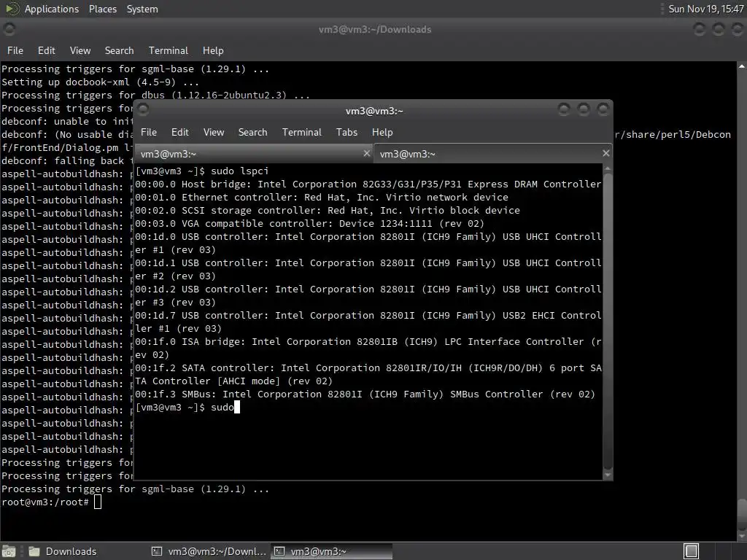Image resolution: width=747 pixels, height=560 pixels.
Task: Open the System menu
Action: [x=142, y=9]
